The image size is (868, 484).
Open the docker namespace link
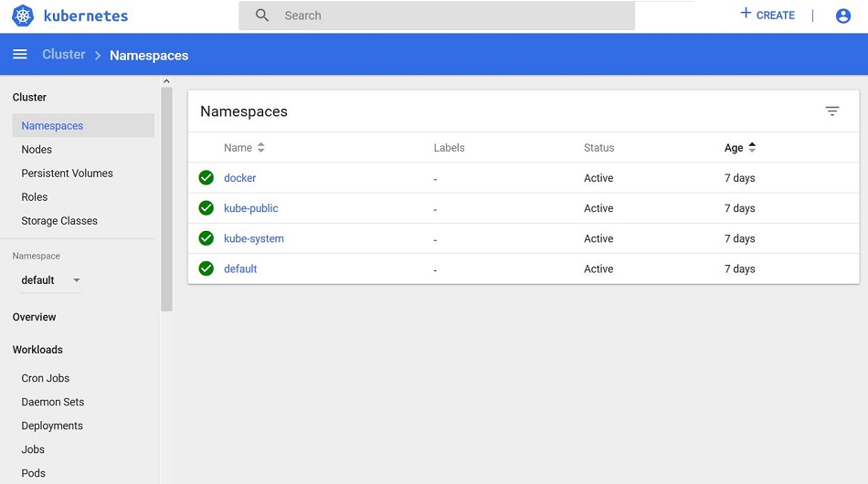pyautogui.click(x=239, y=178)
